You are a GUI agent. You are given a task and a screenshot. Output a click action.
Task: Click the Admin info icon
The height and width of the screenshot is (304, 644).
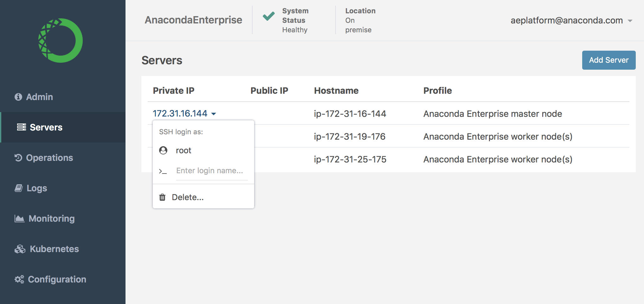pyautogui.click(x=18, y=97)
